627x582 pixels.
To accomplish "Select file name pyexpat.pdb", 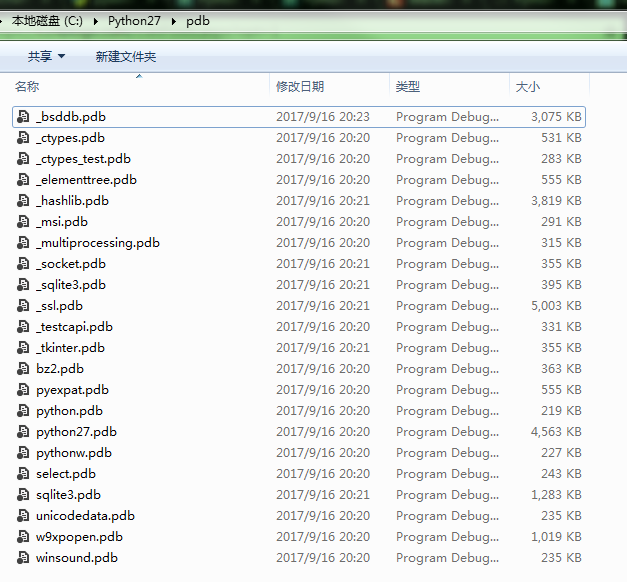I will pos(72,390).
